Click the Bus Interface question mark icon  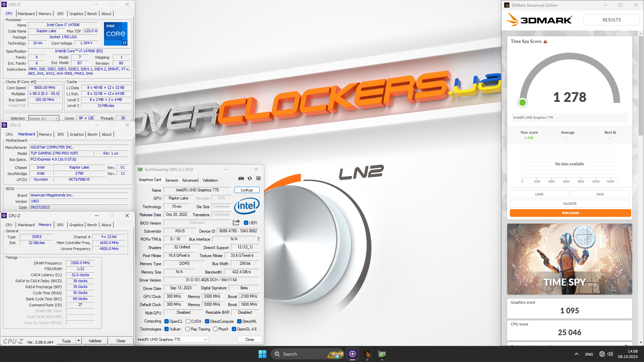(x=258, y=239)
